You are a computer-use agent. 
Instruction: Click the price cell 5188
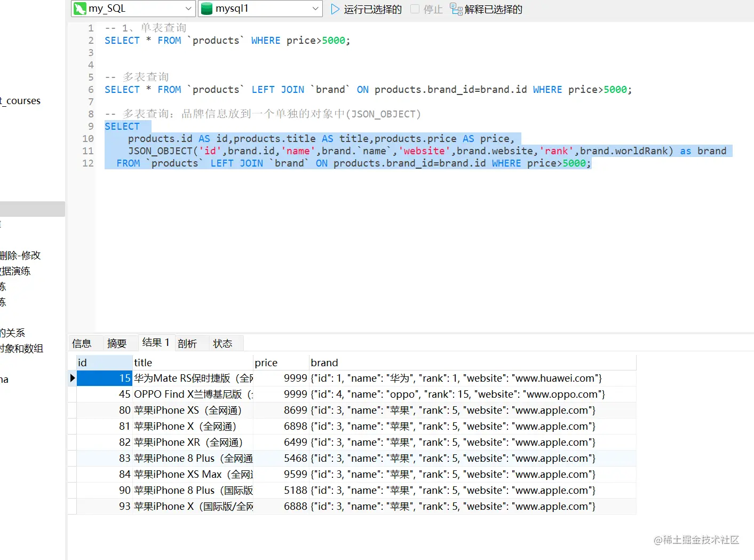pyautogui.click(x=281, y=490)
